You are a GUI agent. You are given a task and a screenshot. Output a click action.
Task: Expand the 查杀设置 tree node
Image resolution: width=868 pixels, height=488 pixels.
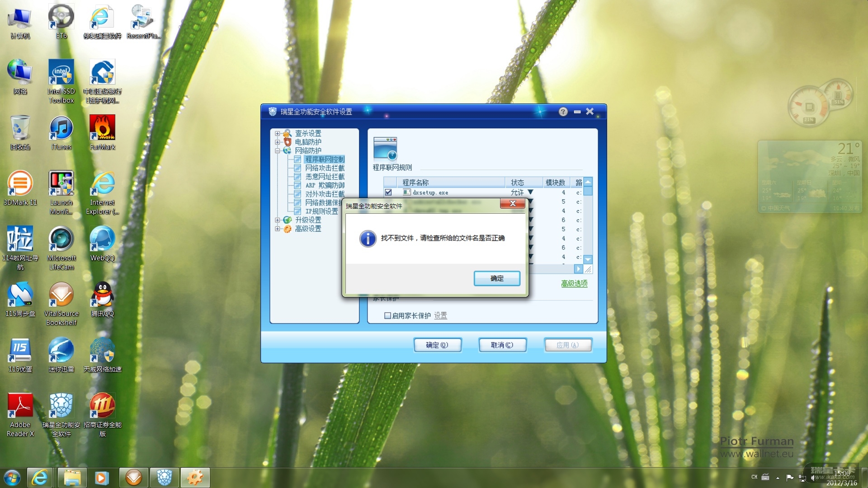277,133
